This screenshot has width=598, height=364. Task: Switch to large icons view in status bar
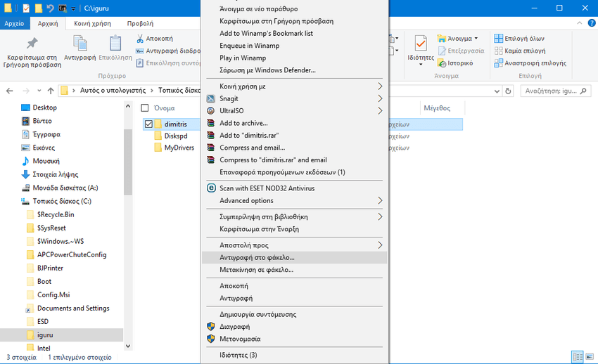point(590,357)
